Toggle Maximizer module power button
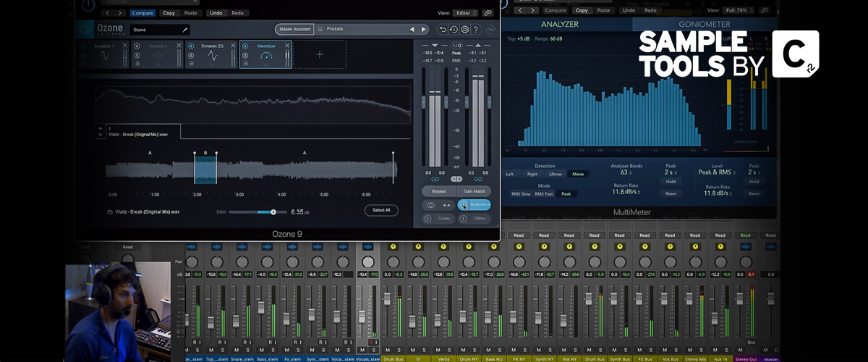868x362 pixels. click(x=244, y=46)
